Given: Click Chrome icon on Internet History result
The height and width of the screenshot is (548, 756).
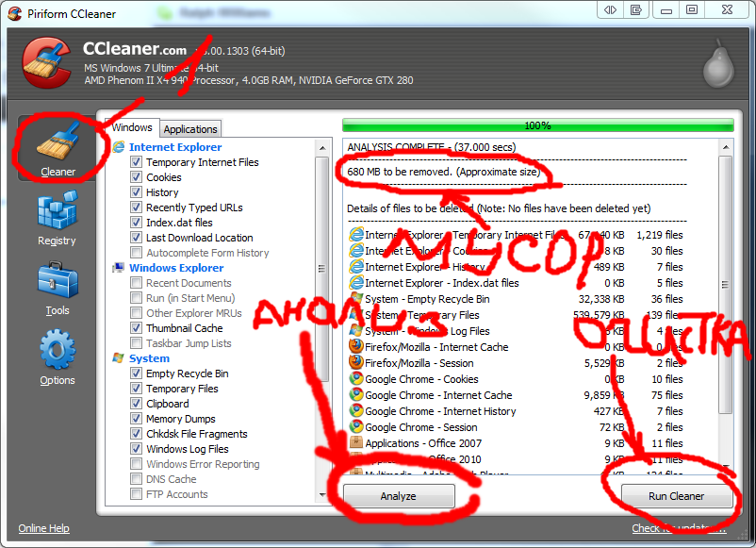Looking at the screenshot, I should click(x=356, y=410).
